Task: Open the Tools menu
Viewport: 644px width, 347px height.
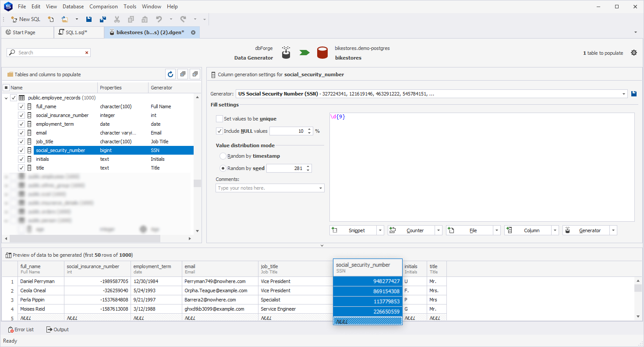Action: point(130,7)
